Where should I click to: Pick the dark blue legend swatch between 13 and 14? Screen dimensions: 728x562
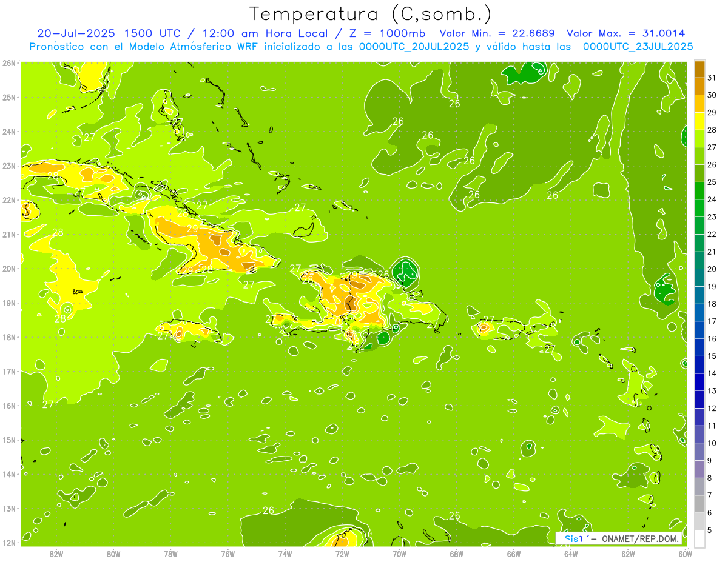pos(699,382)
